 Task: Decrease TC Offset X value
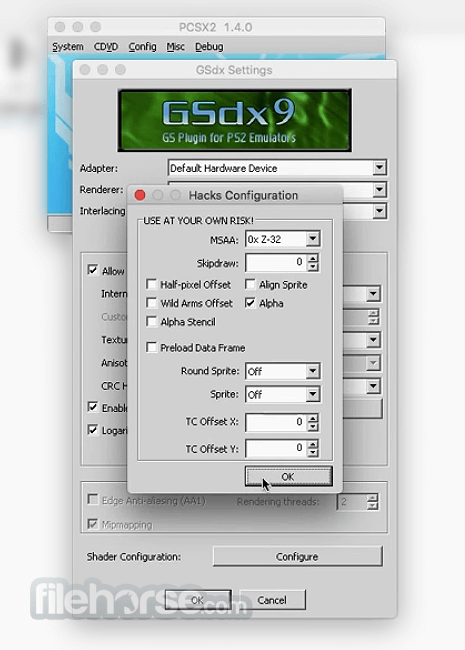313,427
